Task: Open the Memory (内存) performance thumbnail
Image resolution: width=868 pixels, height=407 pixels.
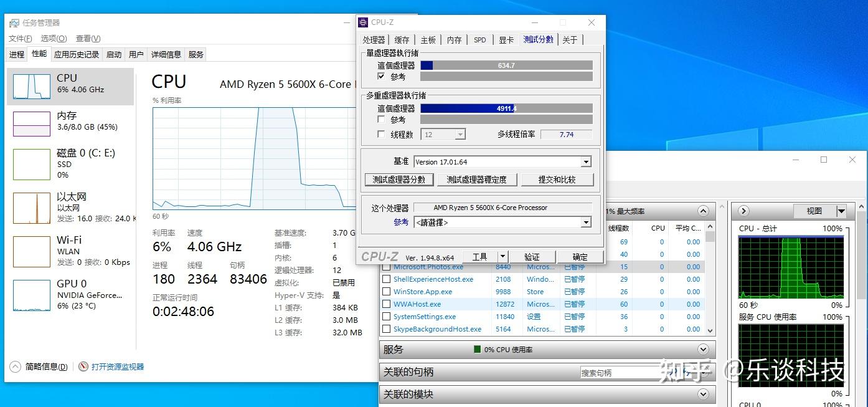Action: click(x=32, y=123)
